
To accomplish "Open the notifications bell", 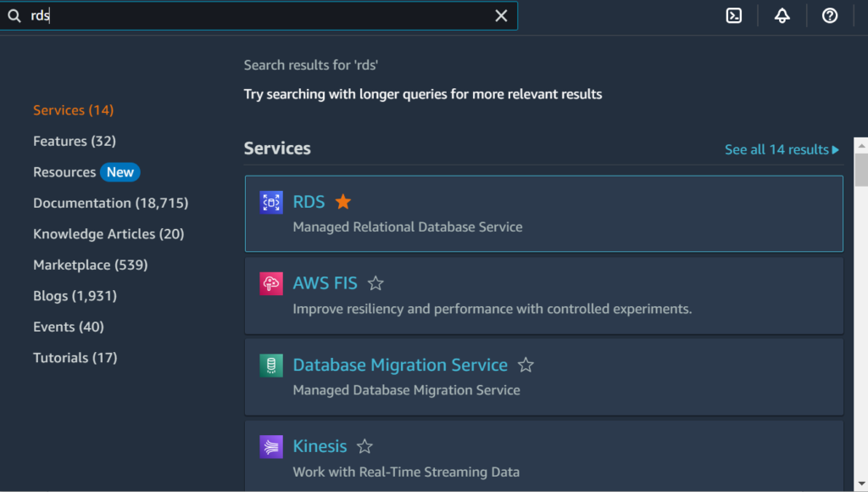I will click(782, 15).
